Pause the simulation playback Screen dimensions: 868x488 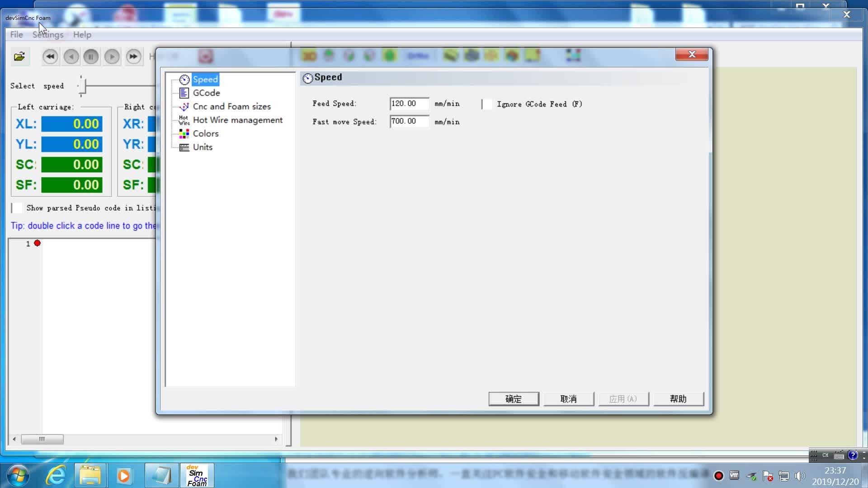[91, 56]
